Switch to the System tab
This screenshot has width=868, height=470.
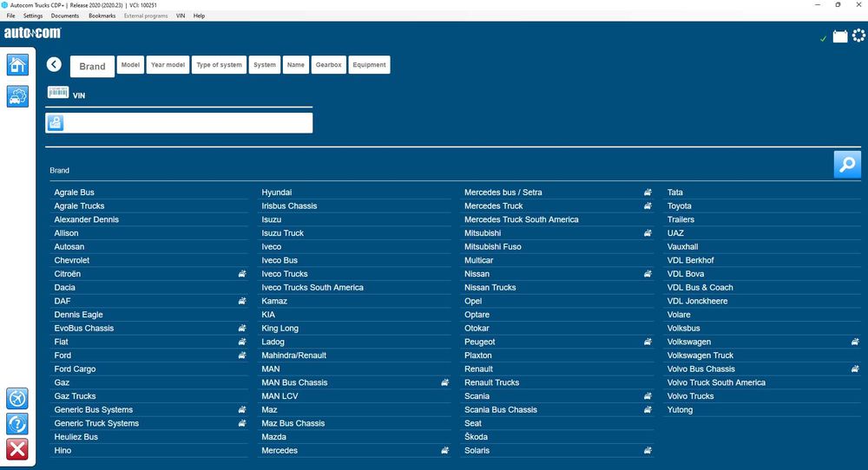click(x=265, y=65)
